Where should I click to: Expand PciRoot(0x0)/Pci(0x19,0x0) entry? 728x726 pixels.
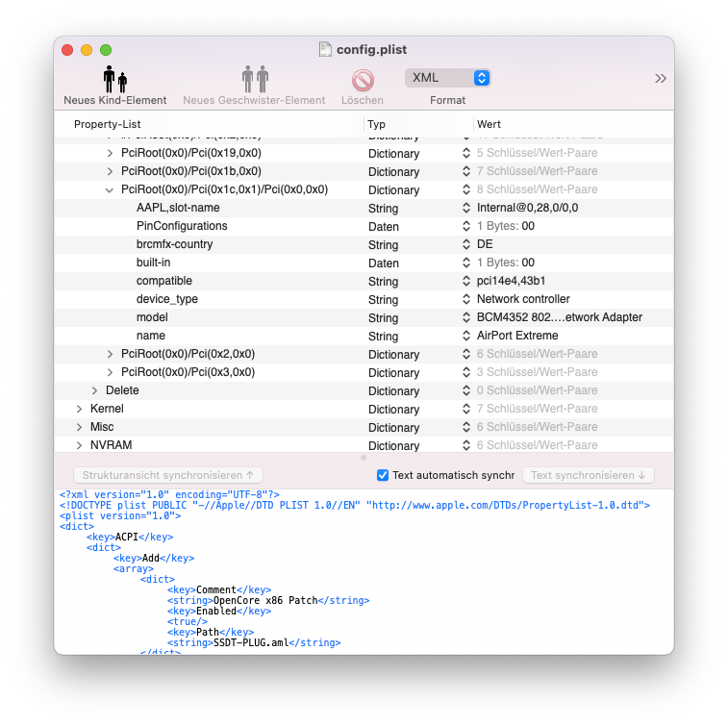(x=110, y=153)
